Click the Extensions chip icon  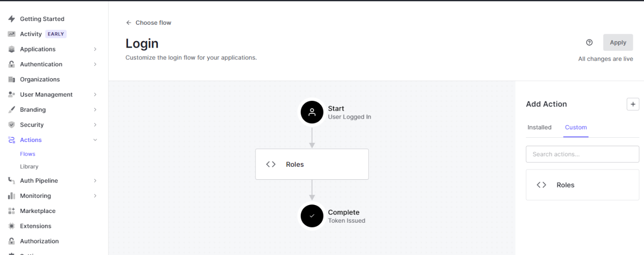(12, 226)
